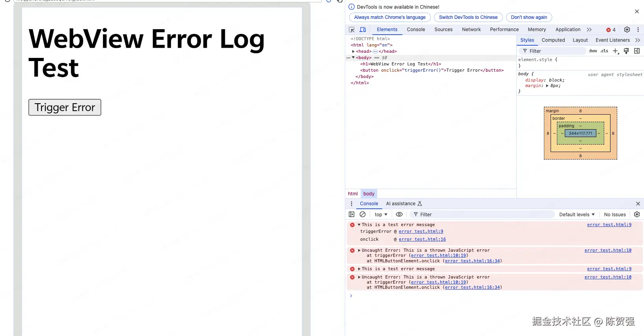Select html in the breadcrumb bar
Image resolution: width=644 pixels, height=336 pixels.
(353, 194)
